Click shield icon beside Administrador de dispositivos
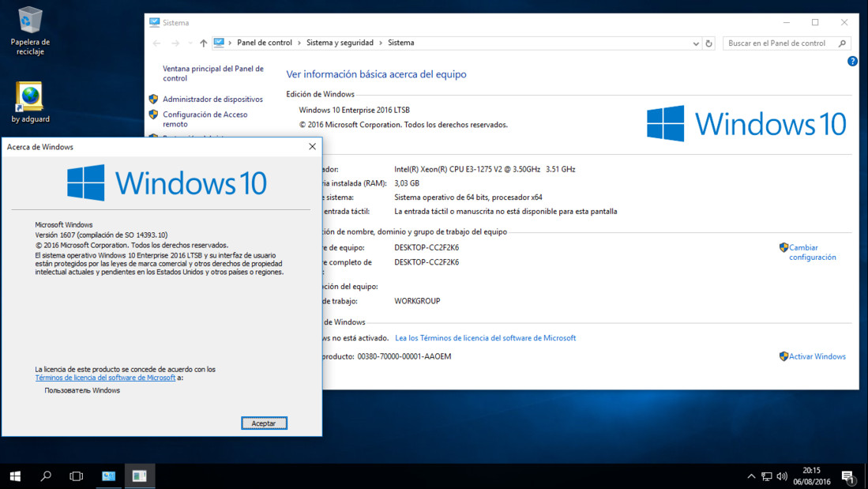Viewport: 868px width, 489px height. tap(153, 99)
